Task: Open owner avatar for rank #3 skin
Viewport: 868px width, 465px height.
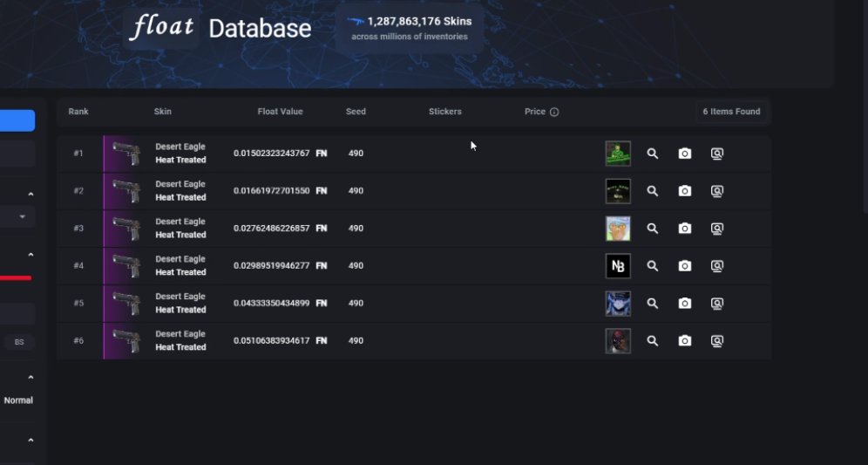Action: [618, 229]
